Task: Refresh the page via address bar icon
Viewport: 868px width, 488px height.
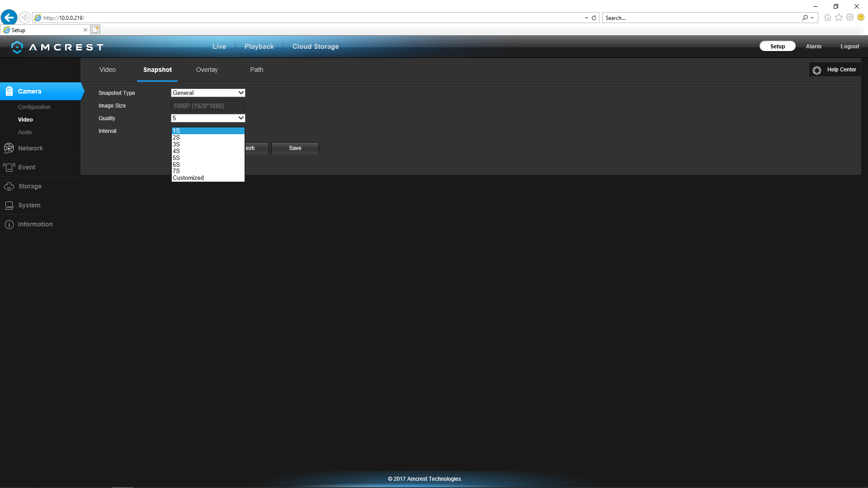Action: pos(594,18)
